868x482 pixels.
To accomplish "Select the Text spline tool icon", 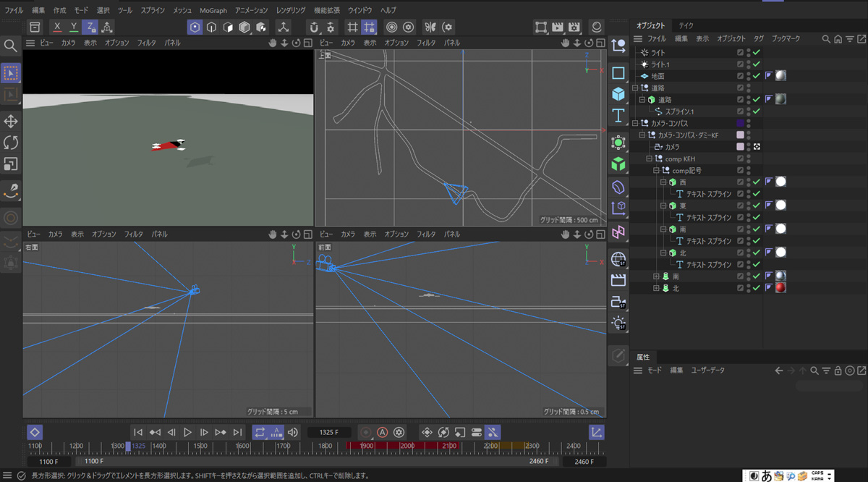I will 618,116.
